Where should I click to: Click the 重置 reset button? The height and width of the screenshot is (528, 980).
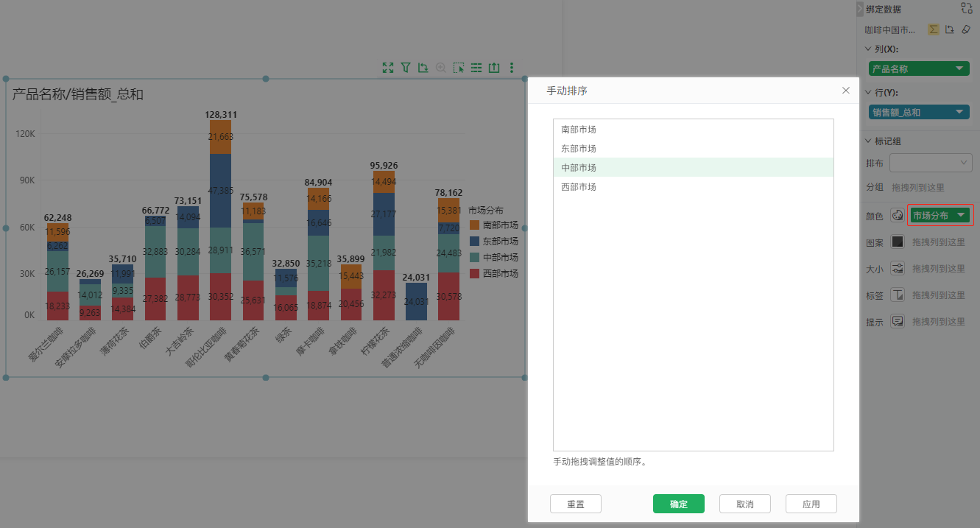(576, 504)
